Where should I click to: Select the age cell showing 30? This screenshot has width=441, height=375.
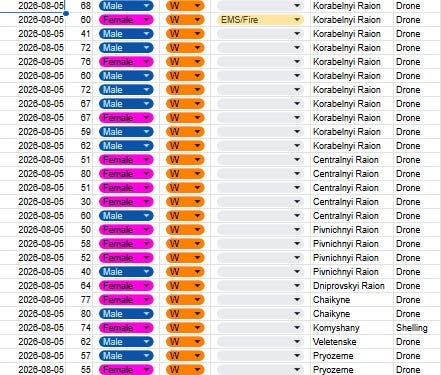coord(79,202)
